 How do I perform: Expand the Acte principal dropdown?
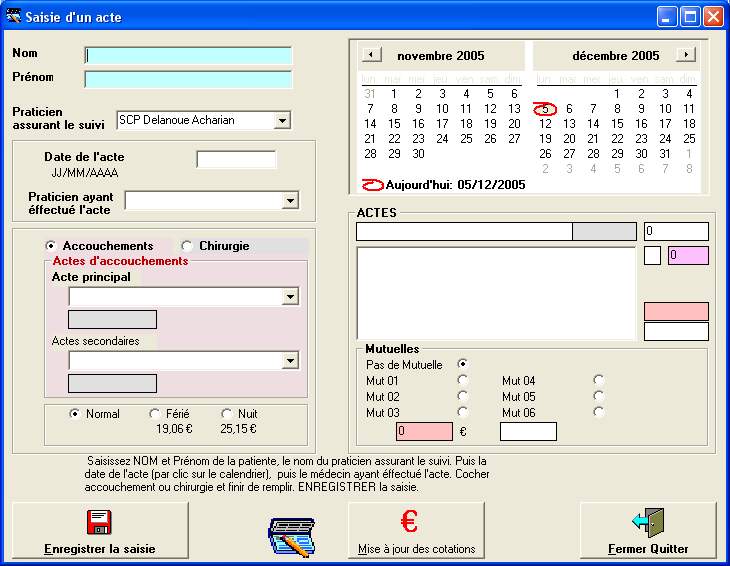coord(290,296)
